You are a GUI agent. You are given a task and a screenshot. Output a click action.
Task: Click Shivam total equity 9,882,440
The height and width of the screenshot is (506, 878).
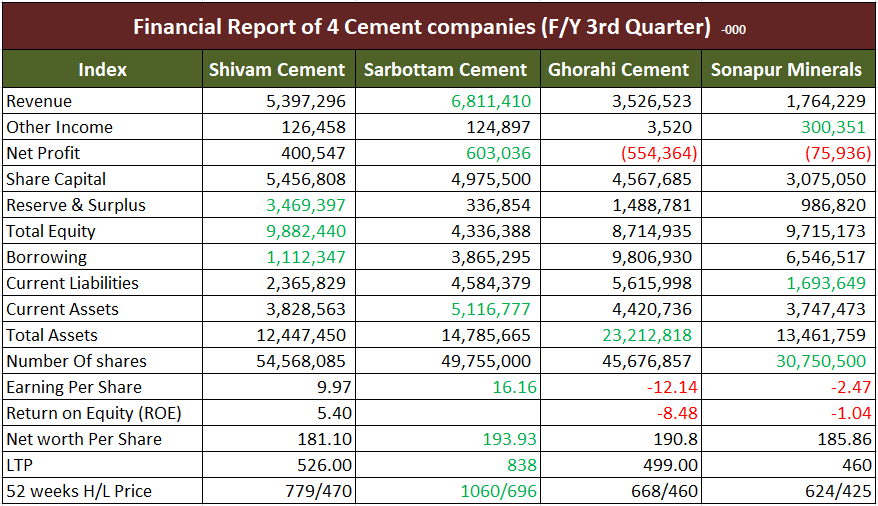[x=306, y=231]
